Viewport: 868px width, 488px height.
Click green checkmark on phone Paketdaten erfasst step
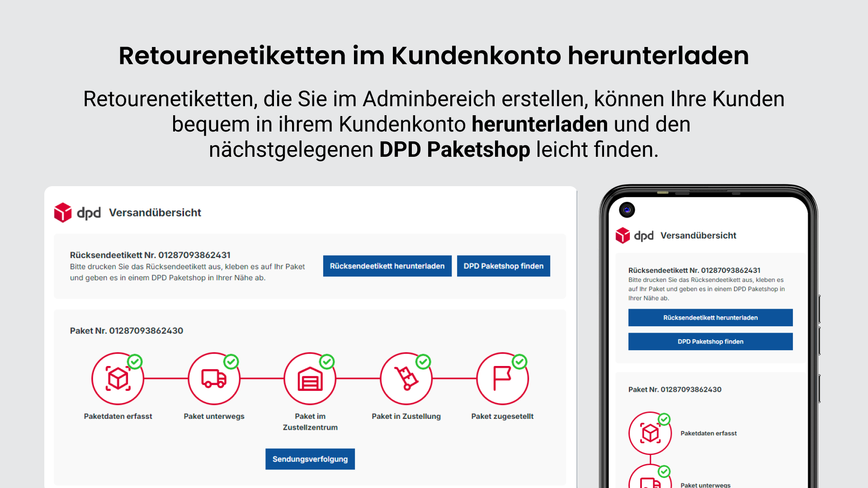664,419
